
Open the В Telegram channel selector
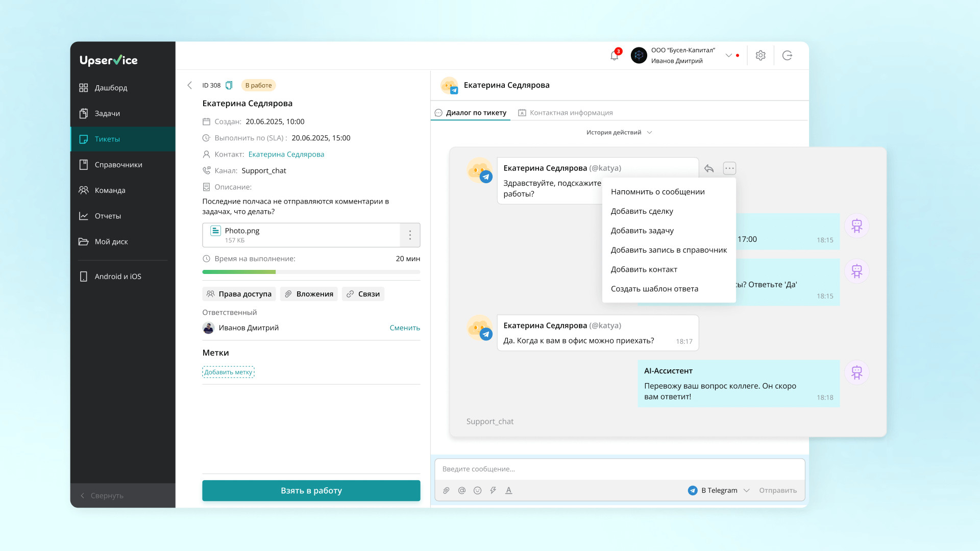[719, 490]
